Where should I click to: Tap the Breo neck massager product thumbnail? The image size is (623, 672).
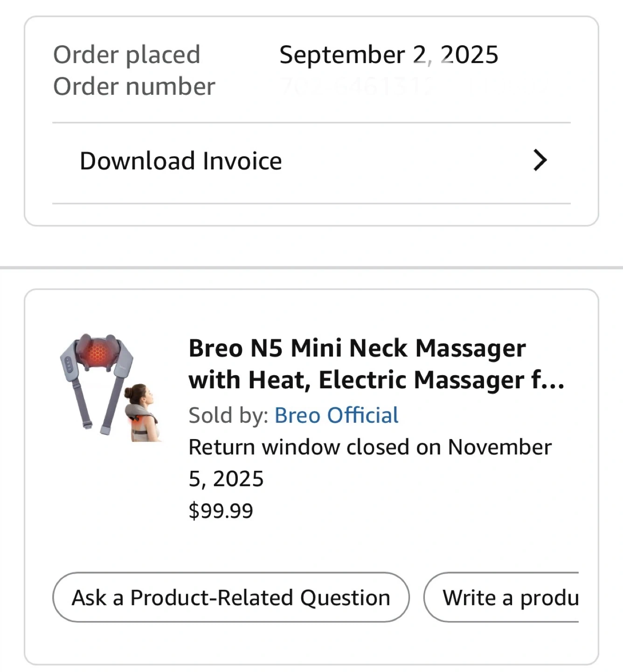pyautogui.click(x=111, y=387)
